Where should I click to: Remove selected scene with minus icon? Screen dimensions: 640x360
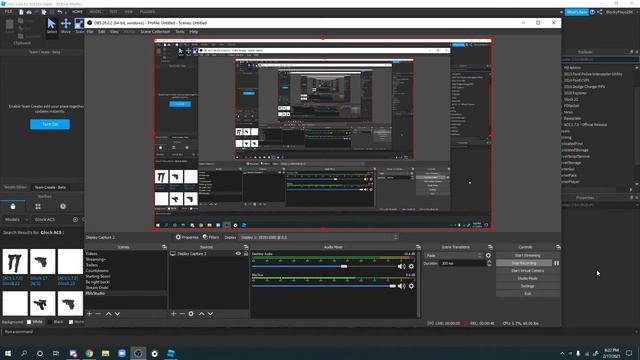pyautogui.click(x=98, y=313)
